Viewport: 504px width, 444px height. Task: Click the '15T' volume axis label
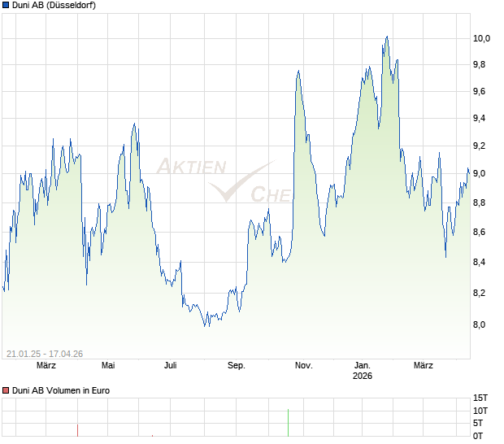click(480, 398)
